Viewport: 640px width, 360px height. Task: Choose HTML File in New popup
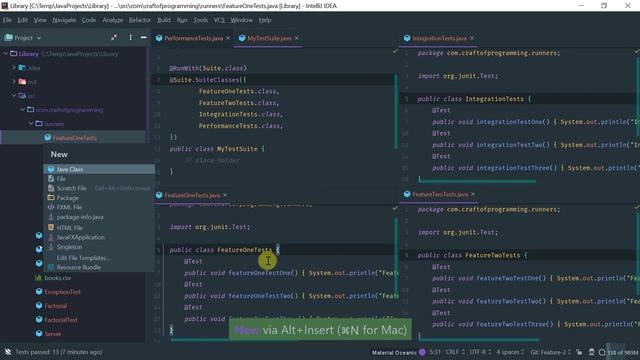click(x=99, y=228)
